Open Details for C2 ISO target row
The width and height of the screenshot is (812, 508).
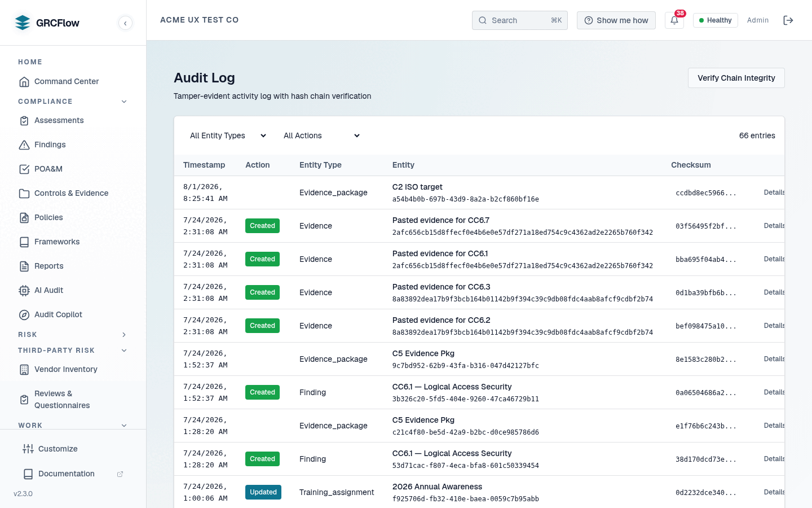coord(774,192)
